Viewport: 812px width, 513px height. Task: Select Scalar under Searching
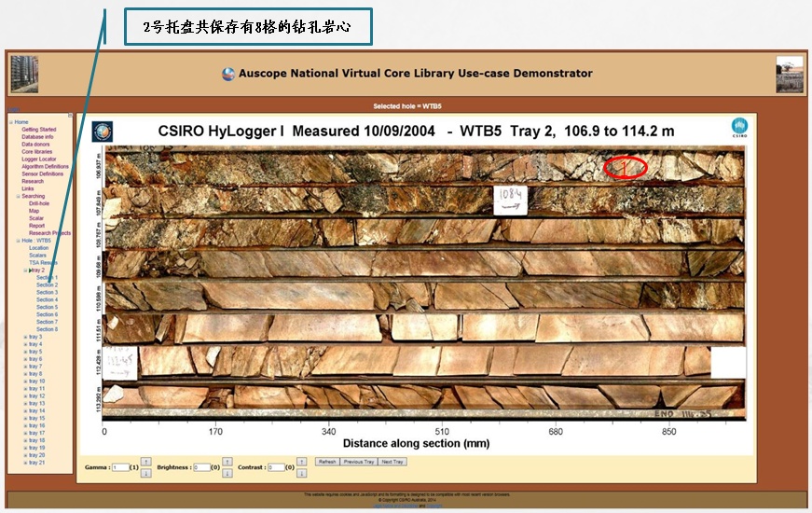click(36, 218)
